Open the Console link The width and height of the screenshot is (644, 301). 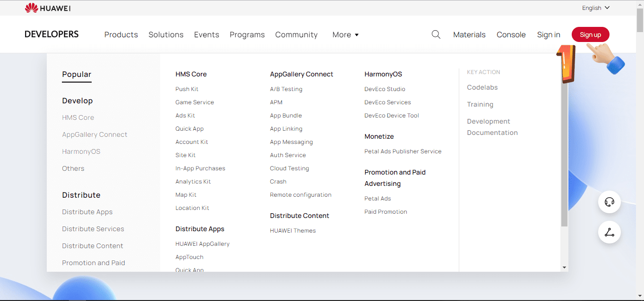point(511,34)
